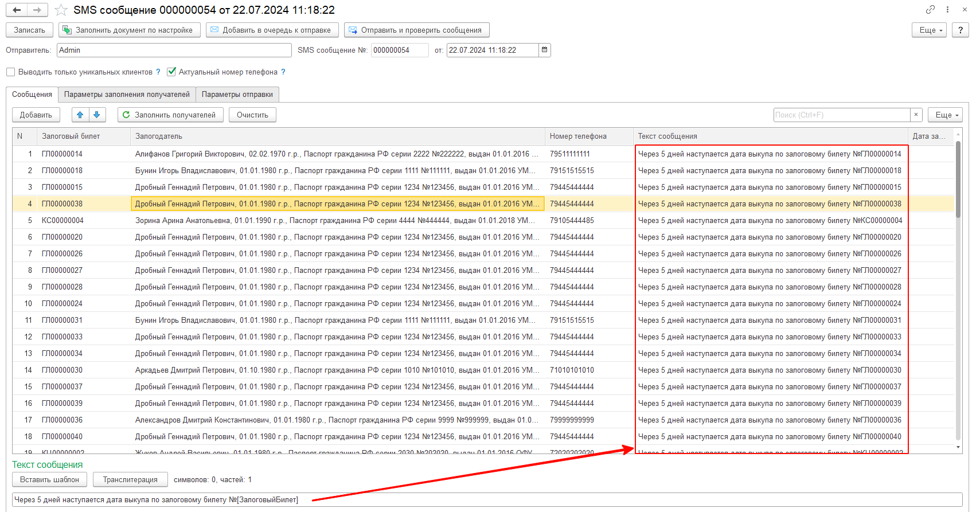The width and height of the screenshot is (980, 512).
Task: Go forward with the right arrow button
Action: click(x=37, y=10)
